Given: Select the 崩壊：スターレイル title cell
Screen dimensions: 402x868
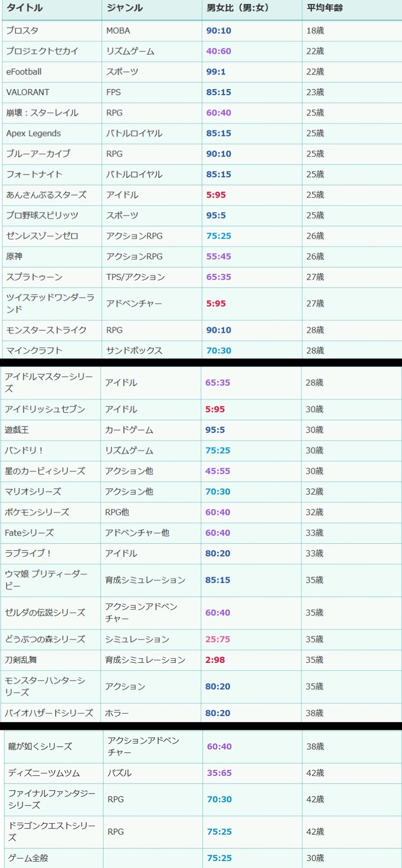Looking at the screenshot, I should [52, 113].
